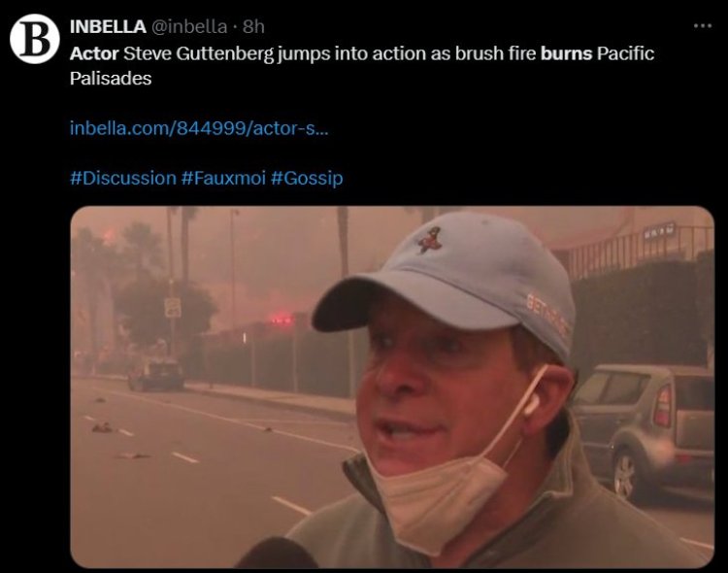This screenshot has height=573, width=728.
Task: Click the dark car on the smoky road
Action: click(x=156, y=374)
